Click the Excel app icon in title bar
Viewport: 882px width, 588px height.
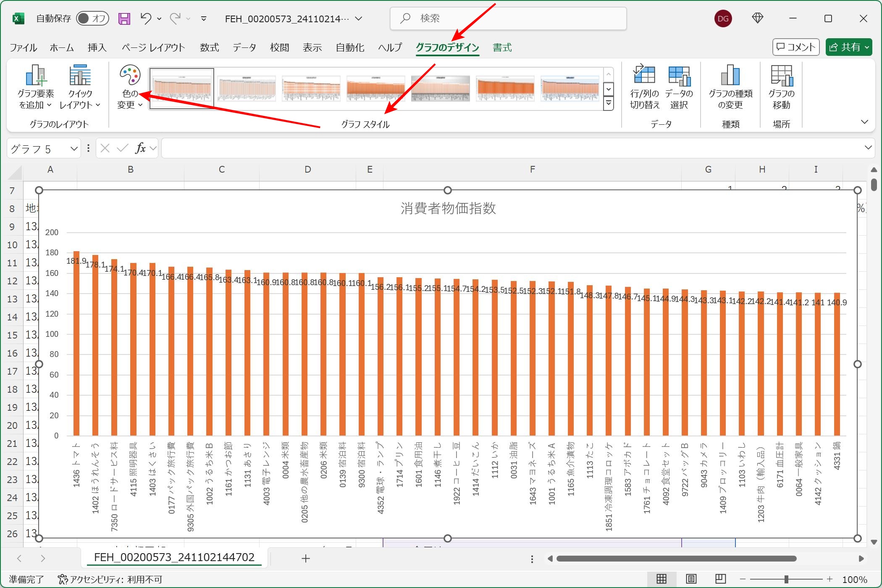(18, 18)
